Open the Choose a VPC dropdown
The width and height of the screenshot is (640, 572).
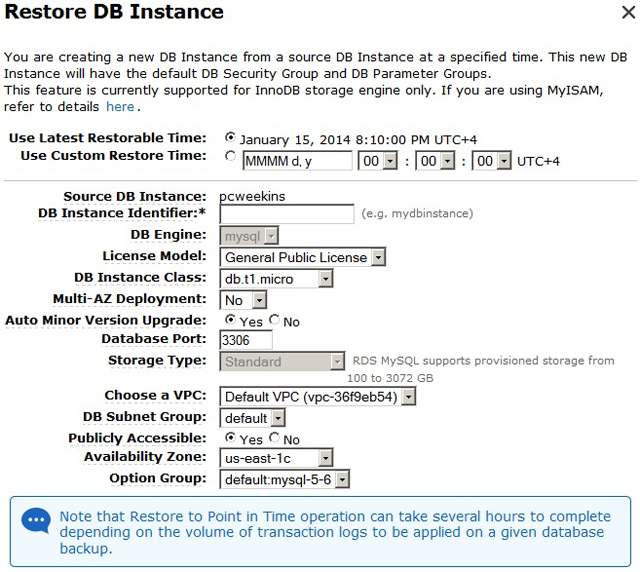tap(318, 396)
